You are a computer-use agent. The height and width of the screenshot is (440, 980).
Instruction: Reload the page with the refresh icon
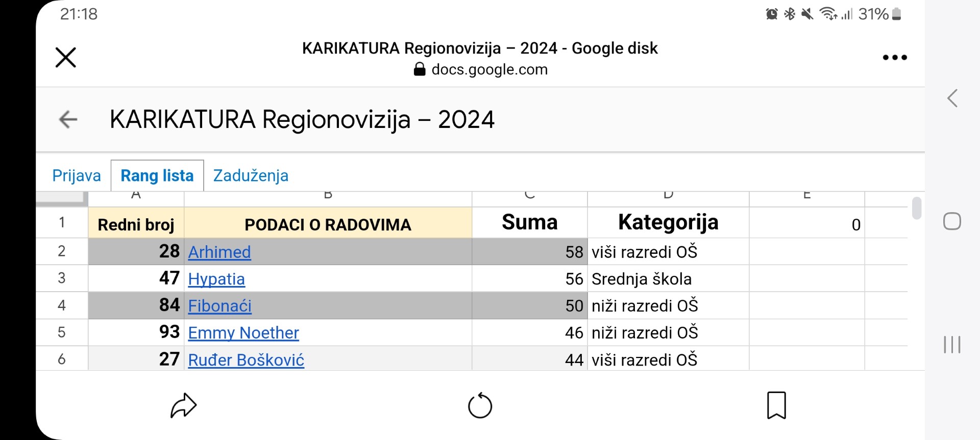point(480,405)
